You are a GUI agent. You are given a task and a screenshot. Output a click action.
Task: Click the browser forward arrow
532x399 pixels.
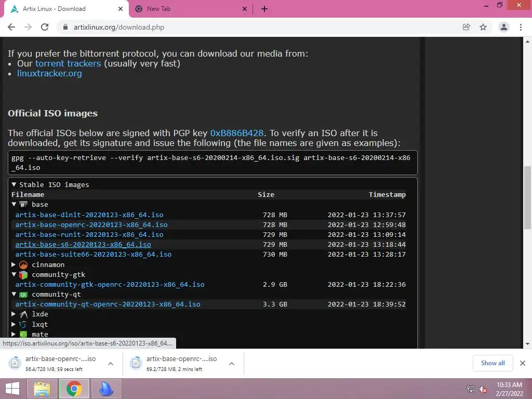pos(28,27)
